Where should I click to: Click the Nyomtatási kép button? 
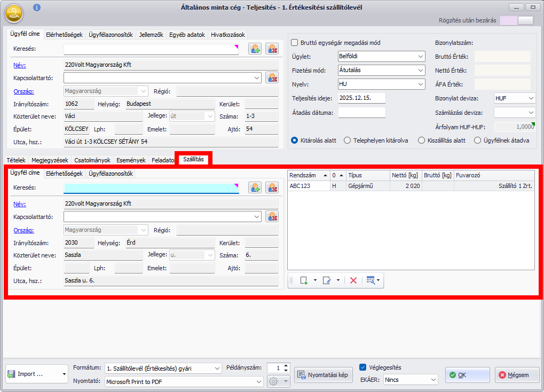click(x=324, y=375)
